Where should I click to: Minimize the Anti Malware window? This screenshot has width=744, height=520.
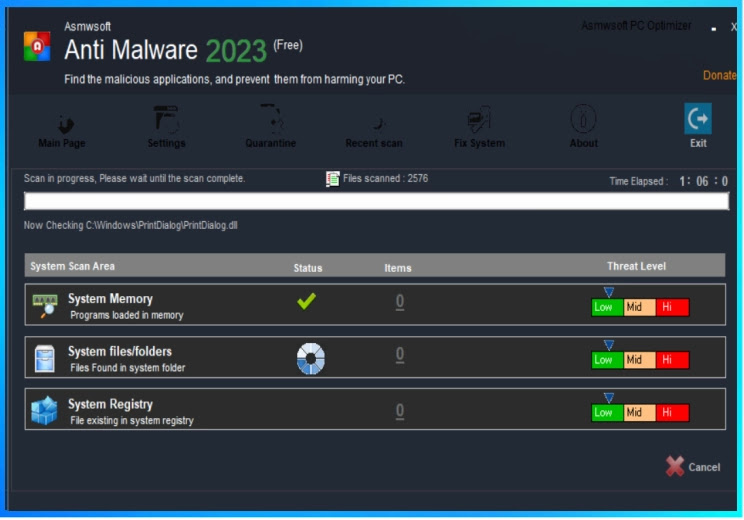pyautogui.click(x=714, y=29)
